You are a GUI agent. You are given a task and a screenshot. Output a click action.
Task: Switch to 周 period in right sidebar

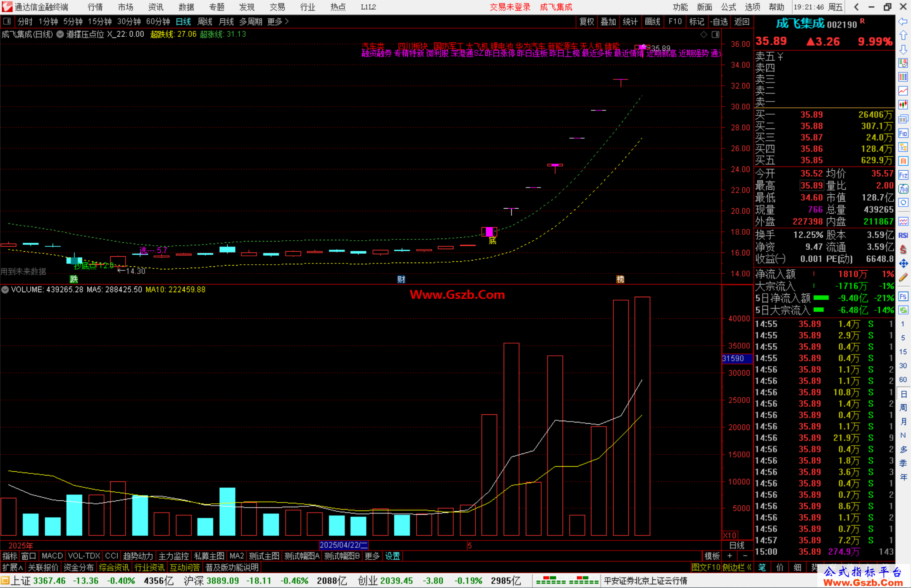903,408
